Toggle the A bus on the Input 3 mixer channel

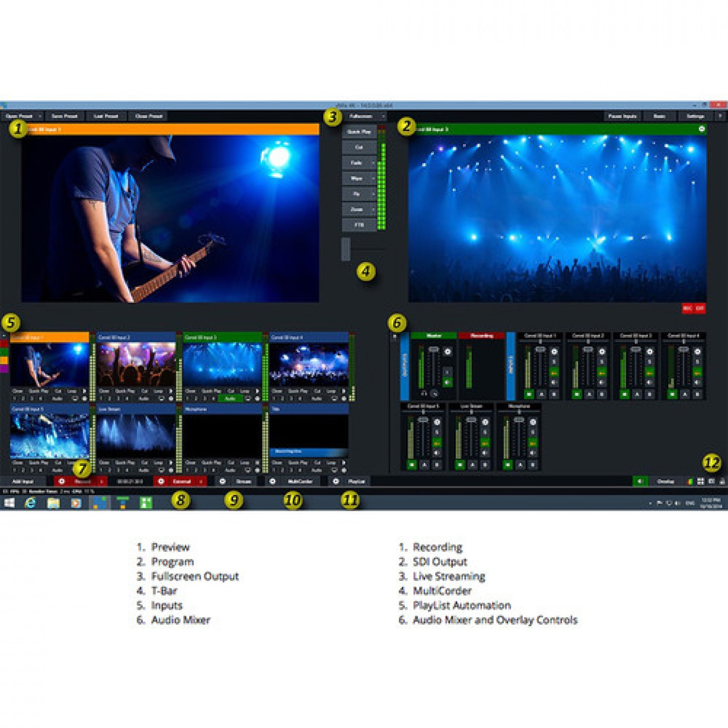637,394
